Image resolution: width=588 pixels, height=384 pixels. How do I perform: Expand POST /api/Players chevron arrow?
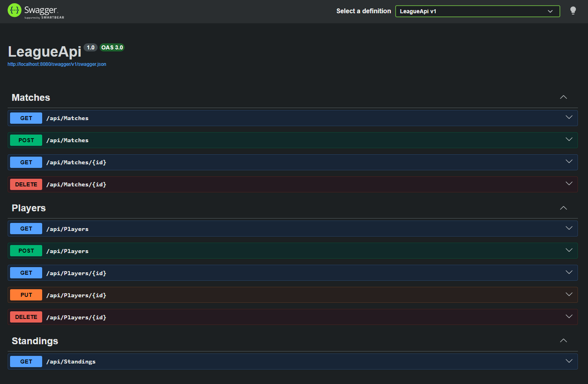point(569,250)
